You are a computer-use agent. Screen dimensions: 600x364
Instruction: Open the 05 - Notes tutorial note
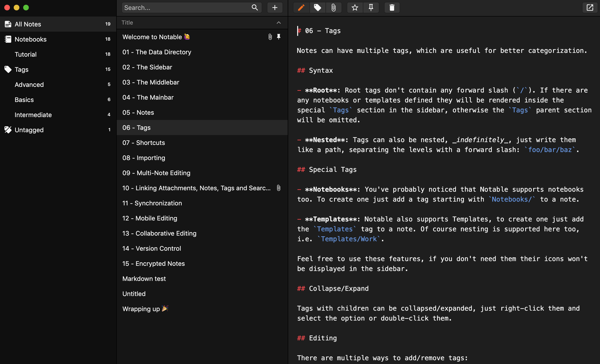pos(138,112)
